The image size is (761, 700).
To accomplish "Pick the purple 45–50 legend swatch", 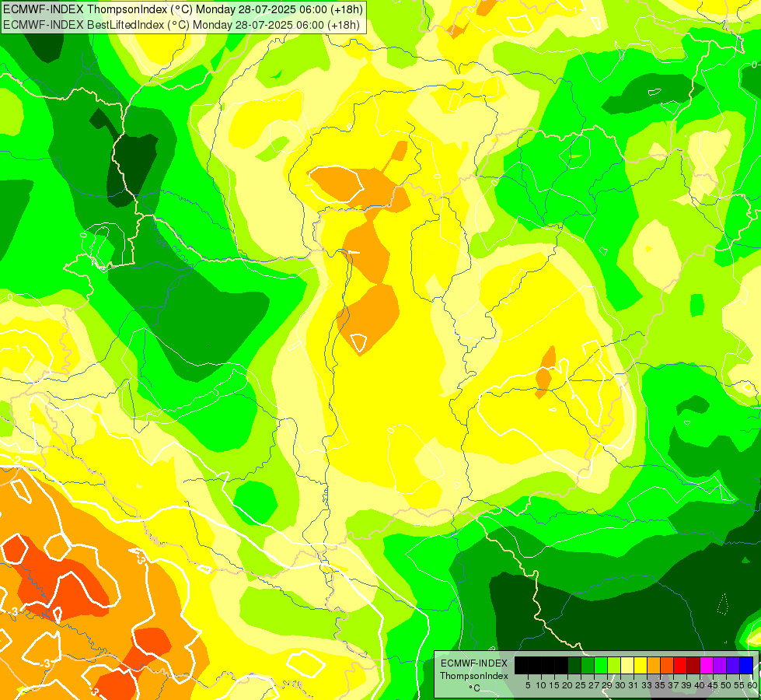I will coord(720,665).
